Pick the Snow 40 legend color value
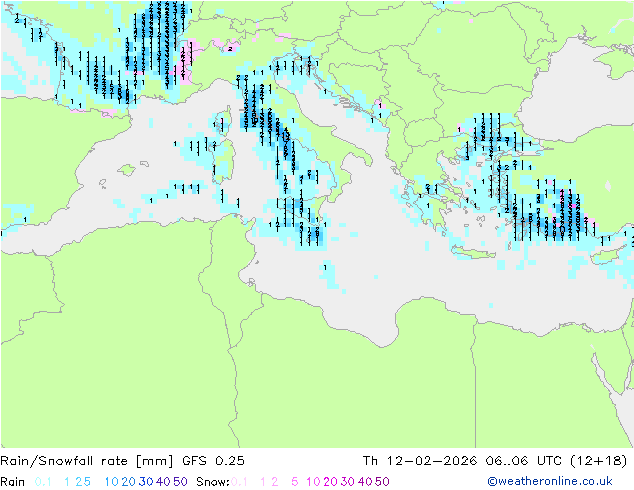 [x=365, y=482]
